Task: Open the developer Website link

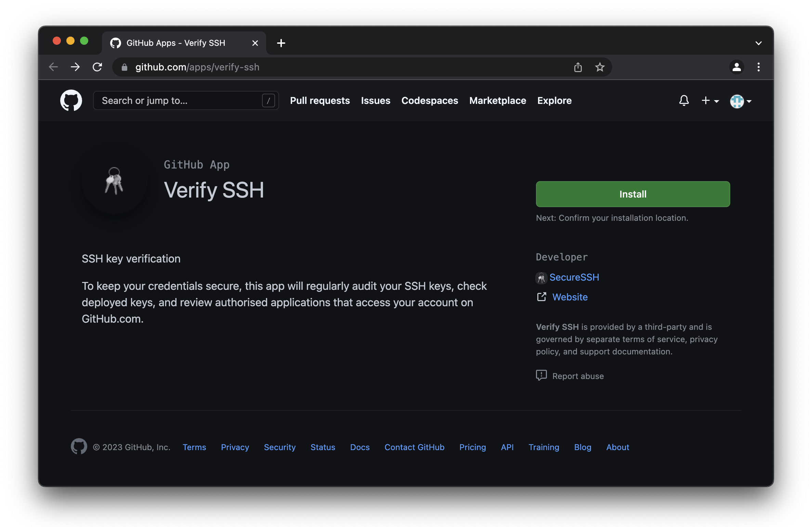Action: (x=569, y=297)
